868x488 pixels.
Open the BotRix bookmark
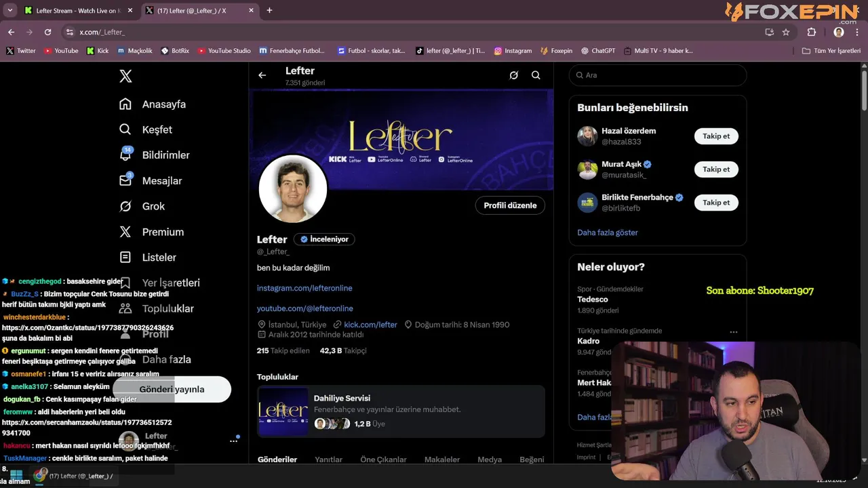click(175, 51)
